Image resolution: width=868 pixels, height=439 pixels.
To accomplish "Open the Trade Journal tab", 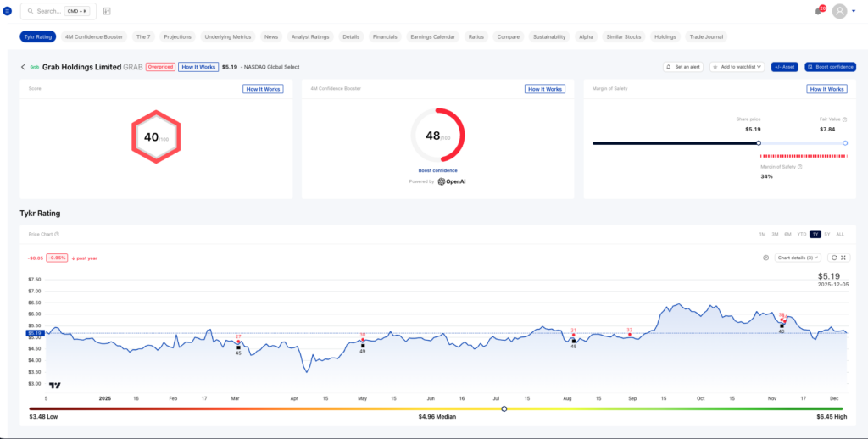I will click(x=706, y=36).
